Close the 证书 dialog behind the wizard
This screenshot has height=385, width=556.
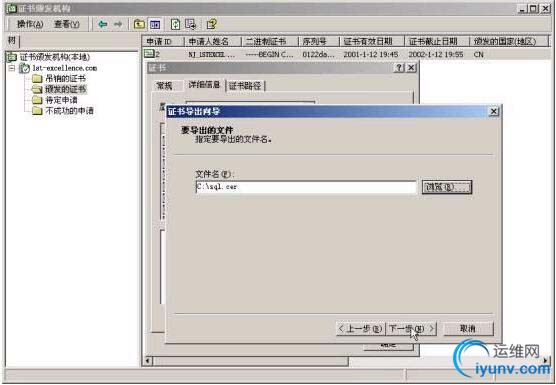pyautogui.click(x=411, y=67)
